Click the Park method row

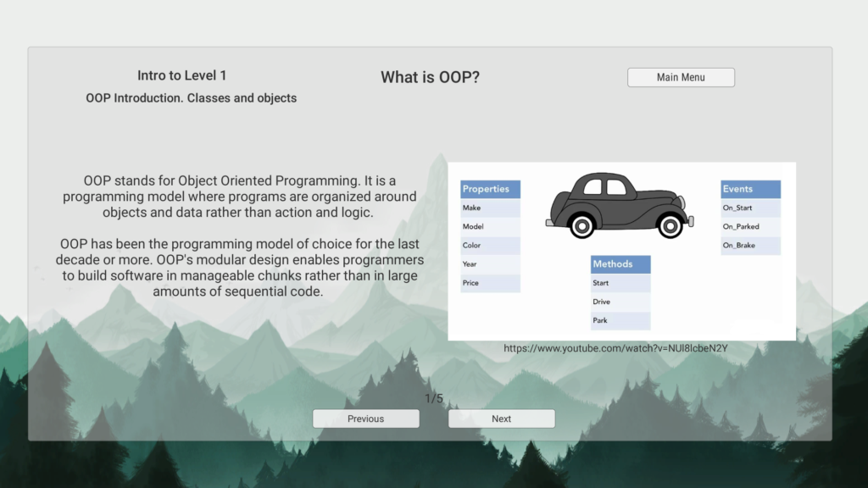click(x=620, y=321)
